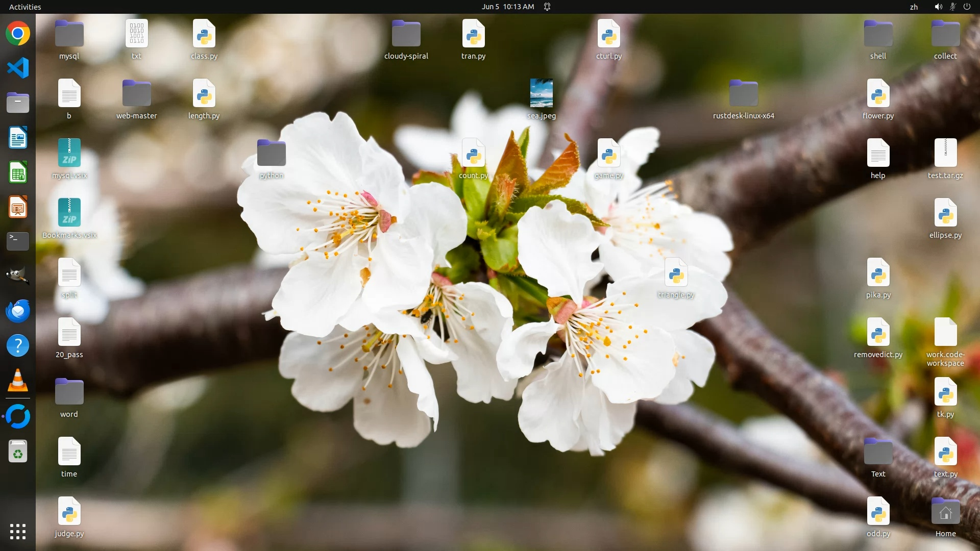Select the Bookmarks.vsix zip file
Viewport: 980px width, 551px height.
click(69, 213)
